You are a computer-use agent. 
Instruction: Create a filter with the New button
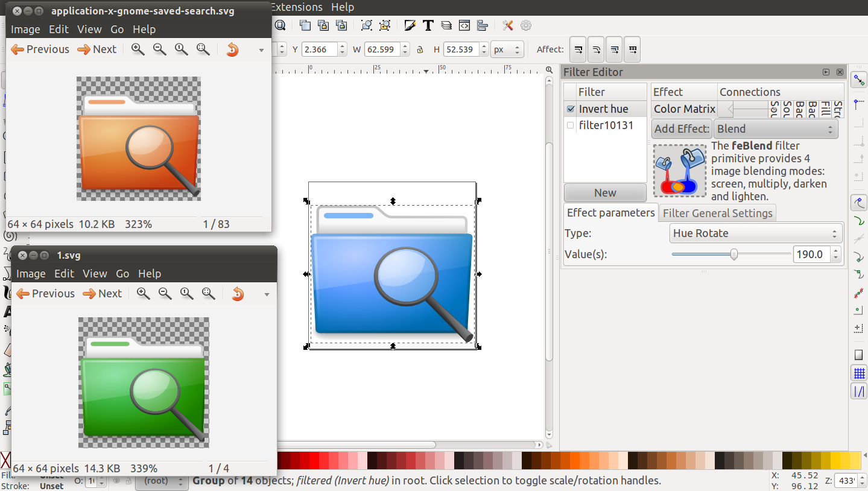[604, 192]
